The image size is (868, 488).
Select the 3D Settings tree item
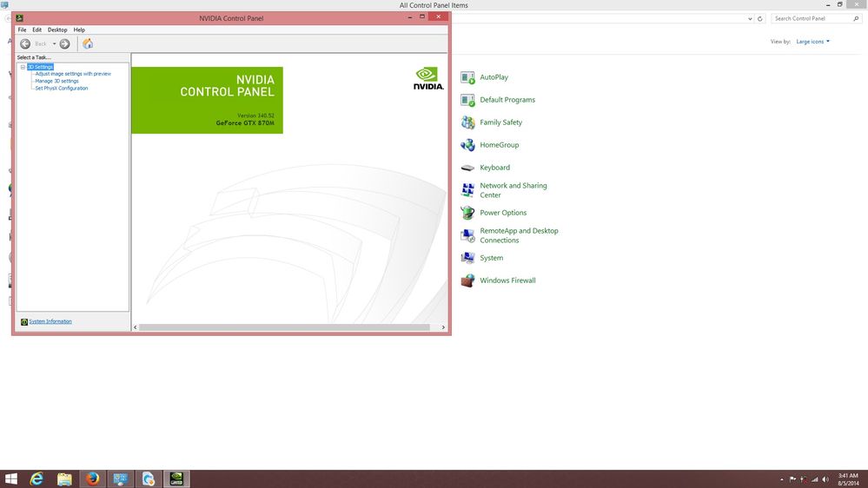pyautogui.click(x=41, y=67)
